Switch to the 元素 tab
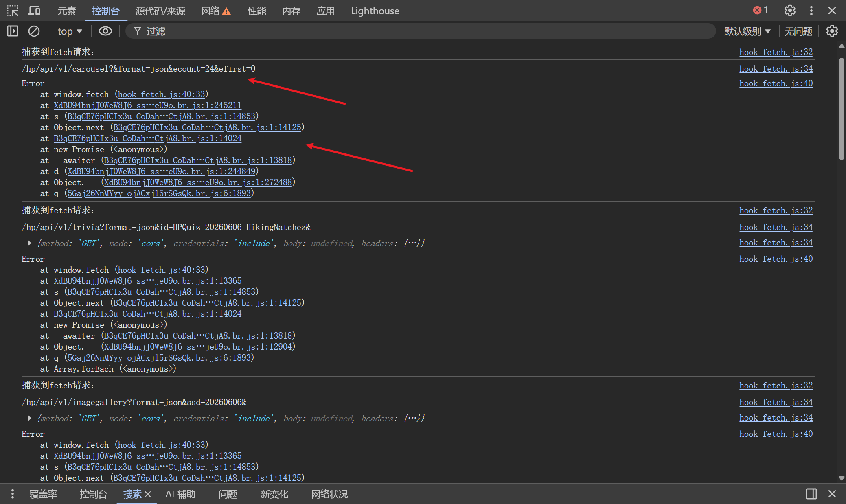Viewport: 846px width, 504px height. coord(66,11)
